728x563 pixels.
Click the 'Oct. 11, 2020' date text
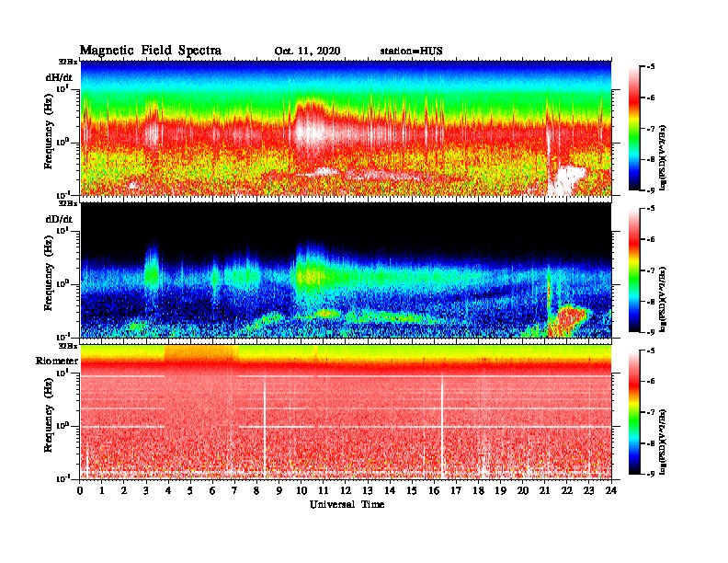click(307, 52)
